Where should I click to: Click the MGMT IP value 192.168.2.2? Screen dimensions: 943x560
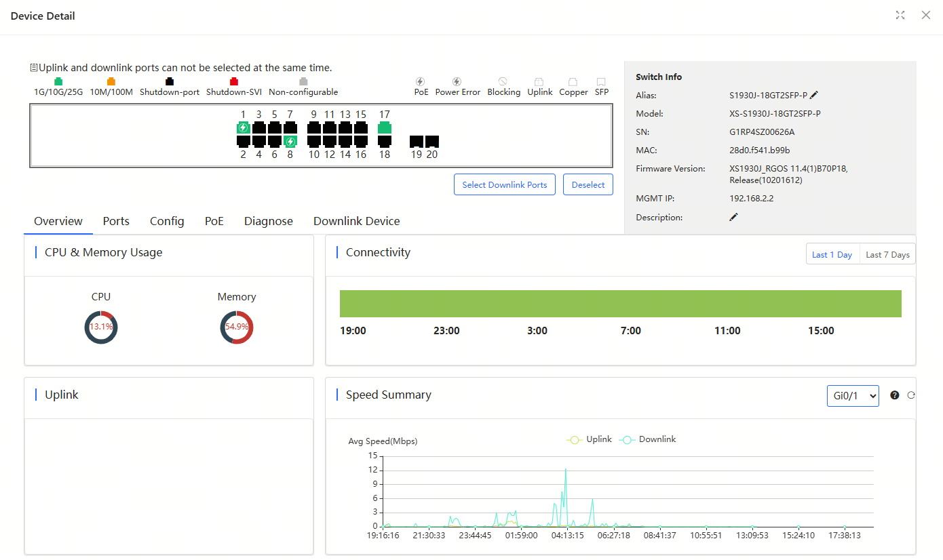pos(752,199)
